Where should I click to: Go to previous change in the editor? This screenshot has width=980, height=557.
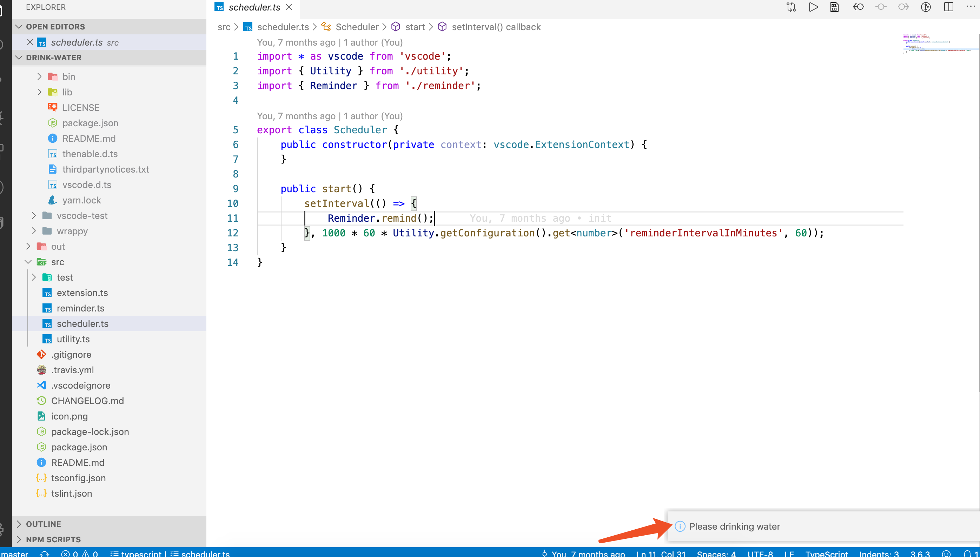[858, 7]
